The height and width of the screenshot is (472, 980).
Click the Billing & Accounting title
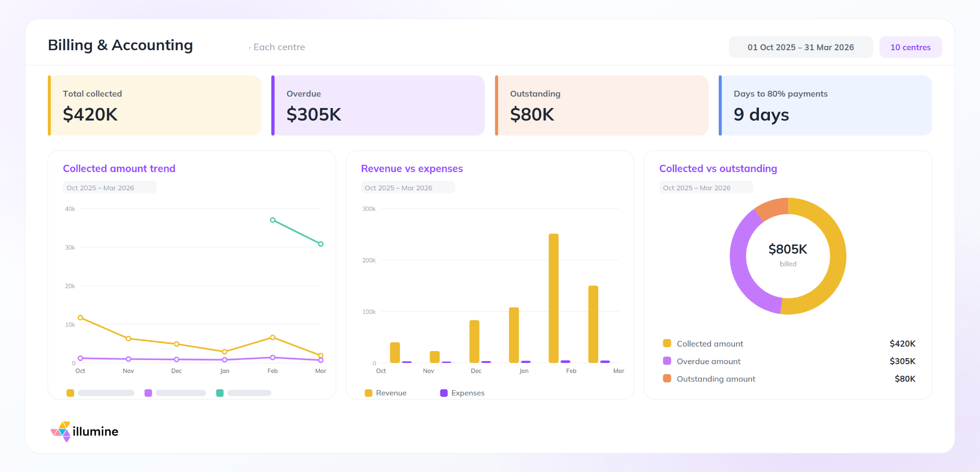coord(121,45)
